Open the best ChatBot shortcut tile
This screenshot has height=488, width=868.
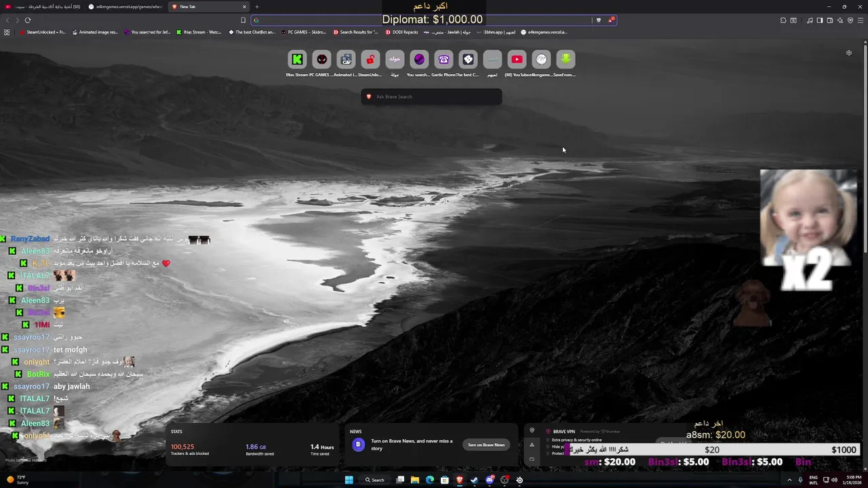[x=468, y=60]
